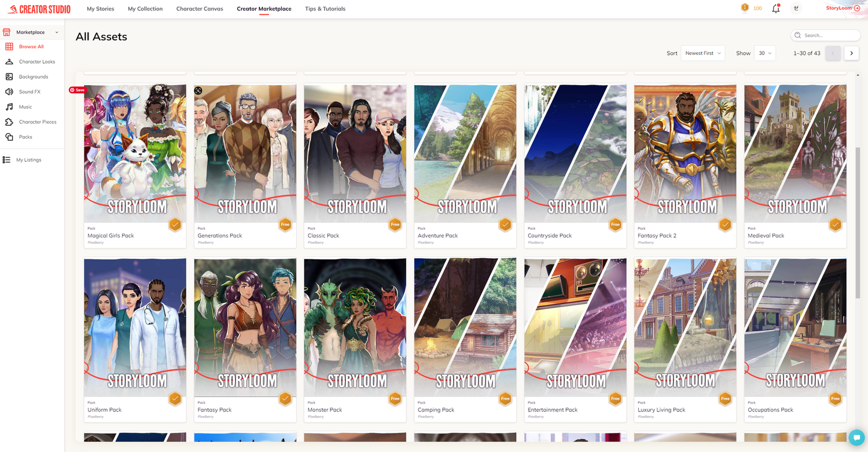Screen dimensions: 868x452
Task: Click the image search icon on Generations Pack
Action: 198,90
